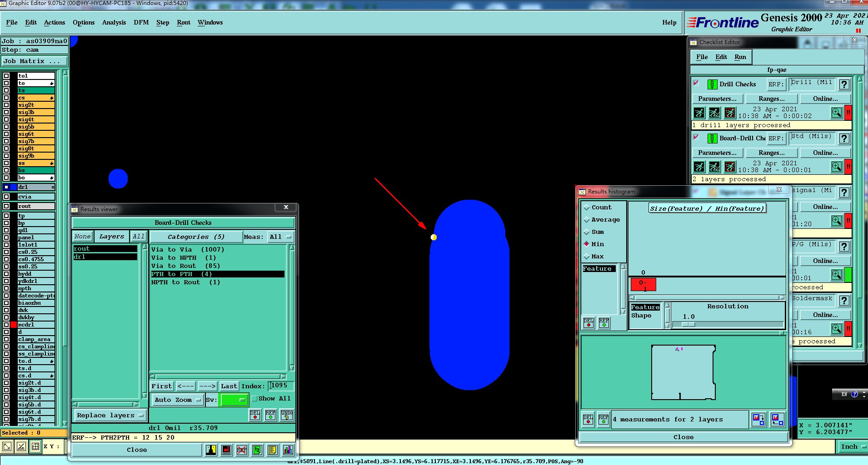Select PTH to PTH (4) category row
Image resolution: width=868 pixels, height=465 pixels.
[218, 274]
